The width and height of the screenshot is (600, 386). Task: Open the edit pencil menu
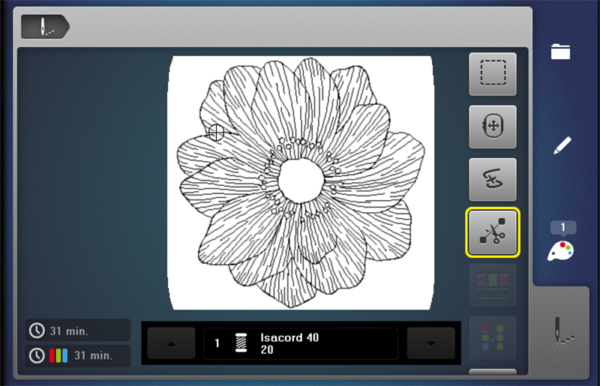click(562, 145)
